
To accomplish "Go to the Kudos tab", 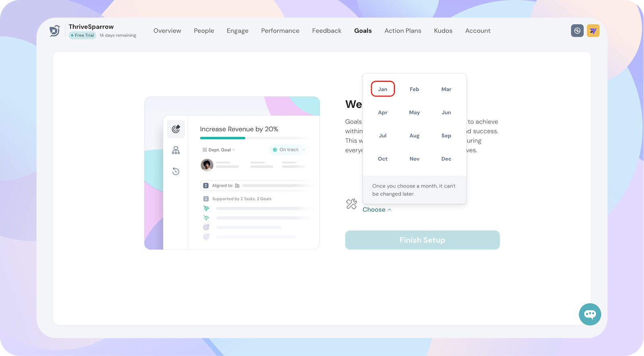I will click(443, 31).
